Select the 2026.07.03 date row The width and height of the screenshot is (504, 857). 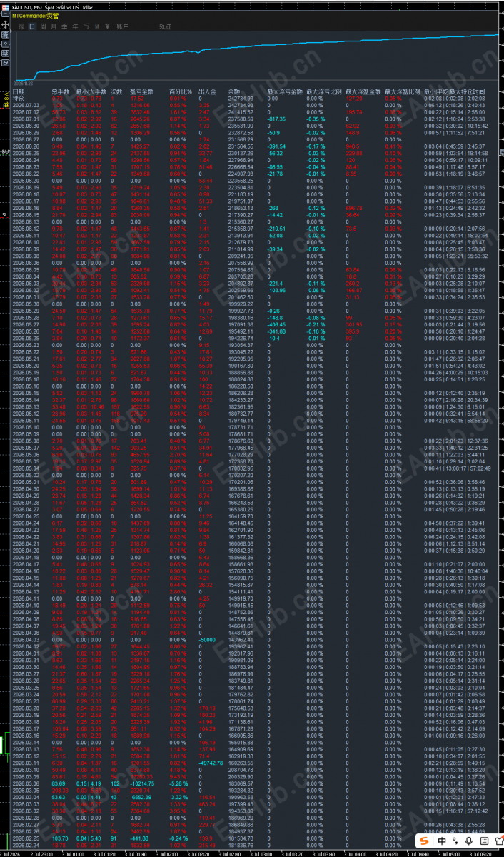(26, 106)
